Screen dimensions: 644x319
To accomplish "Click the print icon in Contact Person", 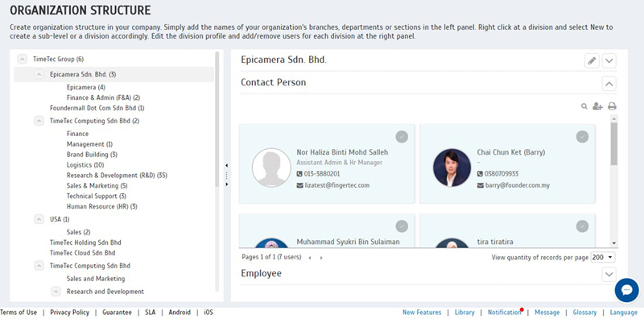I will (x=612, y=106).
